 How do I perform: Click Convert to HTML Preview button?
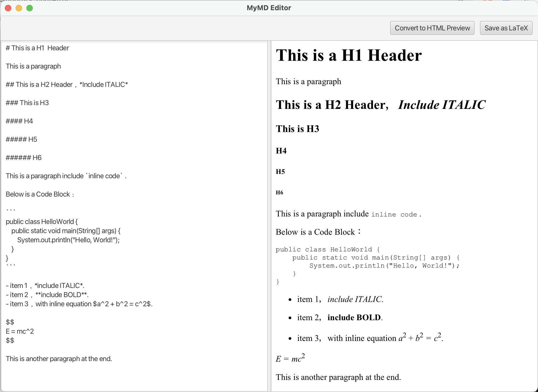point(432,28)
